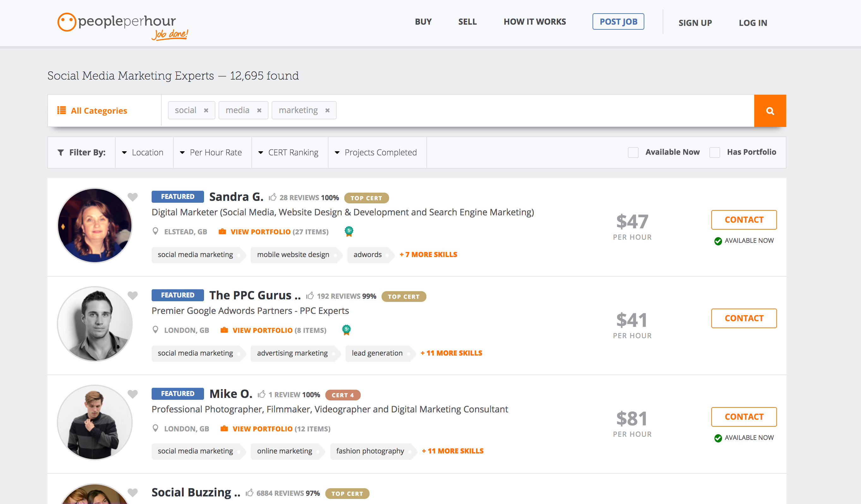Click the Elstead, GB location pin icon
Screen dimensions: 861x504
155,231
